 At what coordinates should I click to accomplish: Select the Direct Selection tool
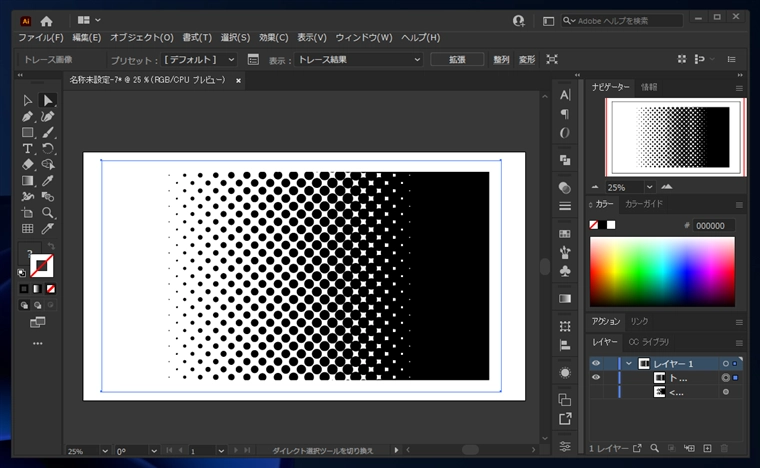tap(48, 100)
